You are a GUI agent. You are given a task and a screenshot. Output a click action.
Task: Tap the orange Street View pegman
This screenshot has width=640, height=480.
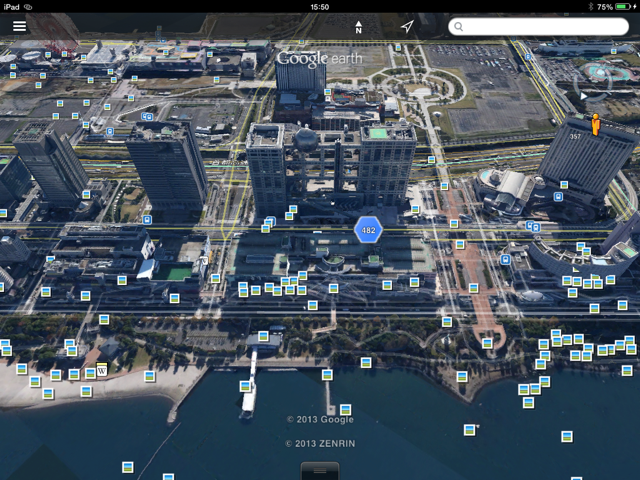point(596,124)
